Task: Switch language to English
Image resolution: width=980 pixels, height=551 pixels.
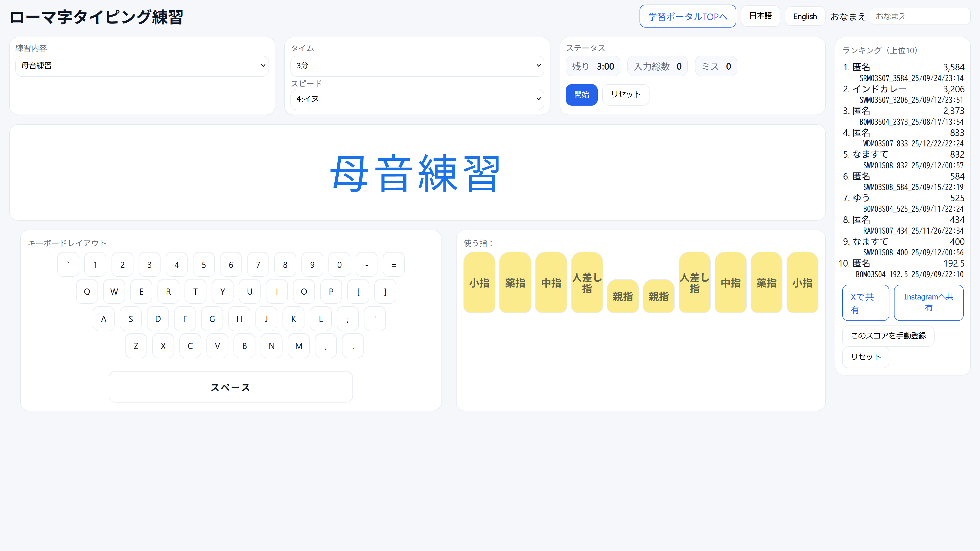Action: click(805, 16)
